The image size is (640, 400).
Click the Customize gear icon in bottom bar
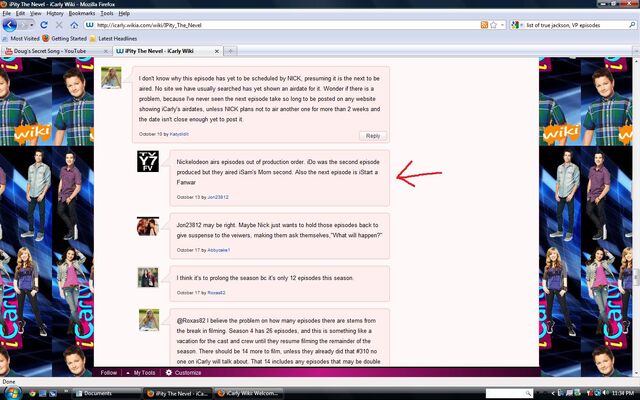[169, 373]
